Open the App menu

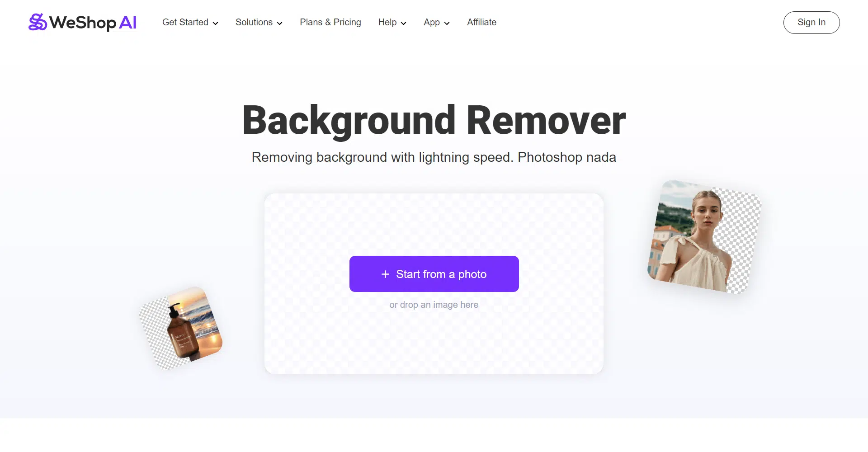(x=437, y=22)
